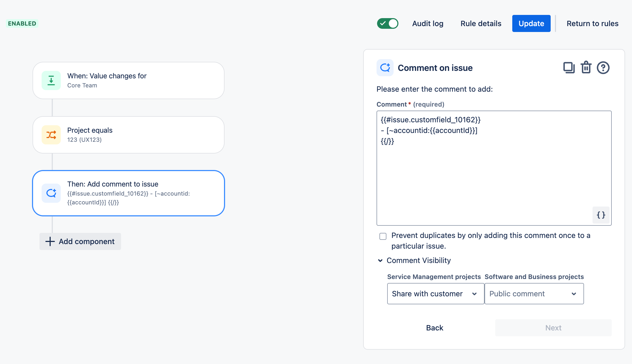The image size is (632, 364).
Task: Disable the rule with the enabled toggle
Action: [x=387, y=23]
